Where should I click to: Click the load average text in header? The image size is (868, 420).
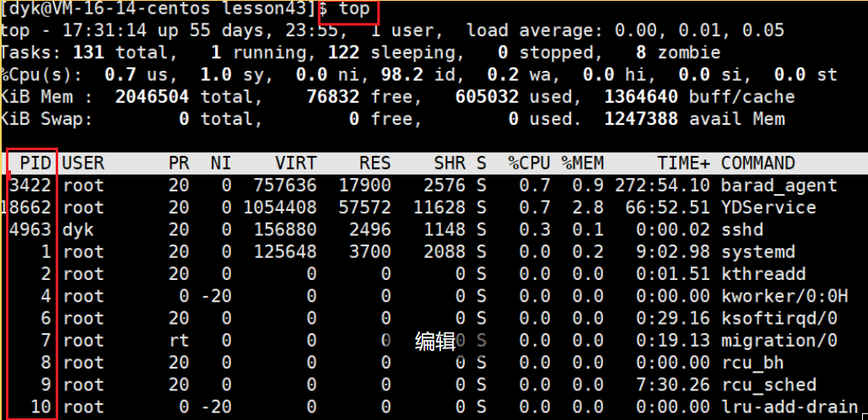(x=626, y=30)
